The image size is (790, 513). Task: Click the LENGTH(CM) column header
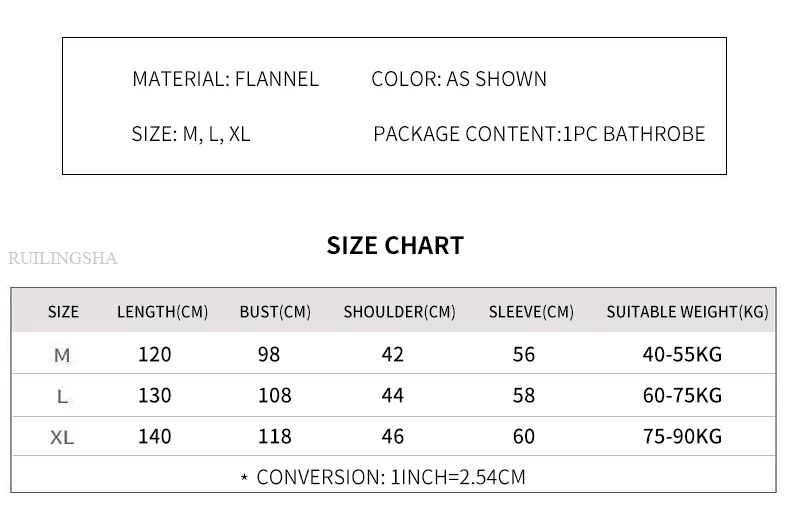point(162,312)
